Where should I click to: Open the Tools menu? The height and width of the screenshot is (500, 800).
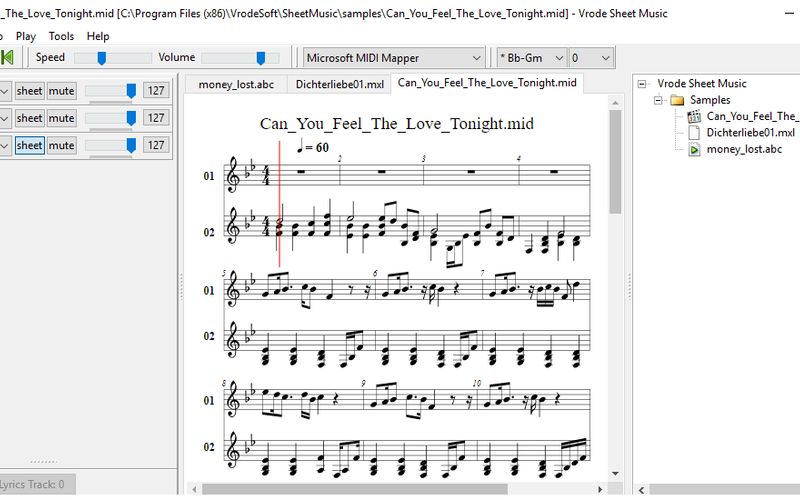(61, 36)
